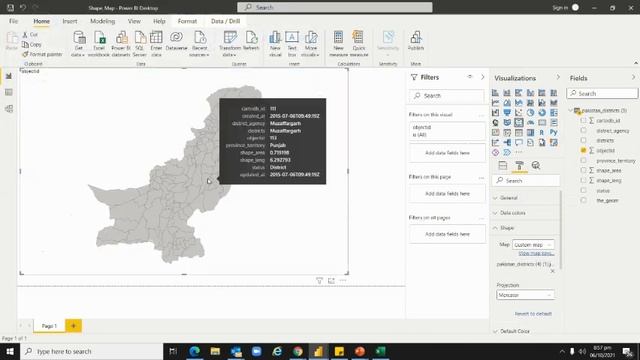Check the status field checkbox
Image resolution: width=640 pixels, height=360 pixels.
tap(583, 190)
